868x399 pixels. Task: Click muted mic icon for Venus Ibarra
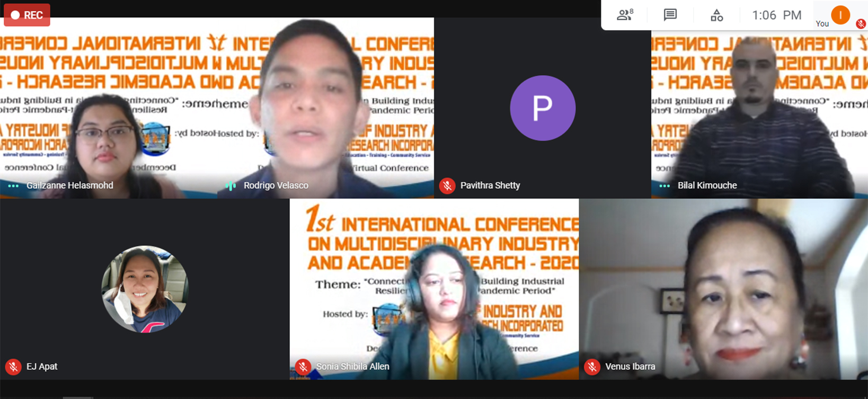point(592,367)
